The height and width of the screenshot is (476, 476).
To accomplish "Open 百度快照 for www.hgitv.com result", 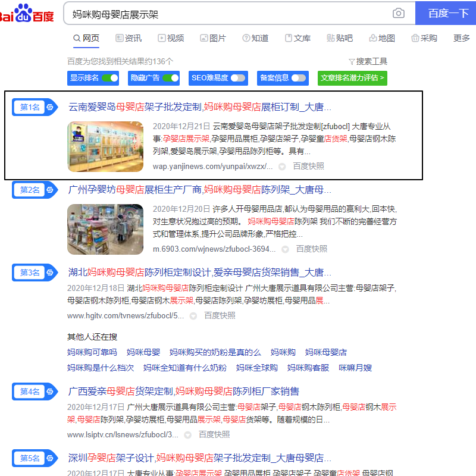I will (x=220, y=316).
